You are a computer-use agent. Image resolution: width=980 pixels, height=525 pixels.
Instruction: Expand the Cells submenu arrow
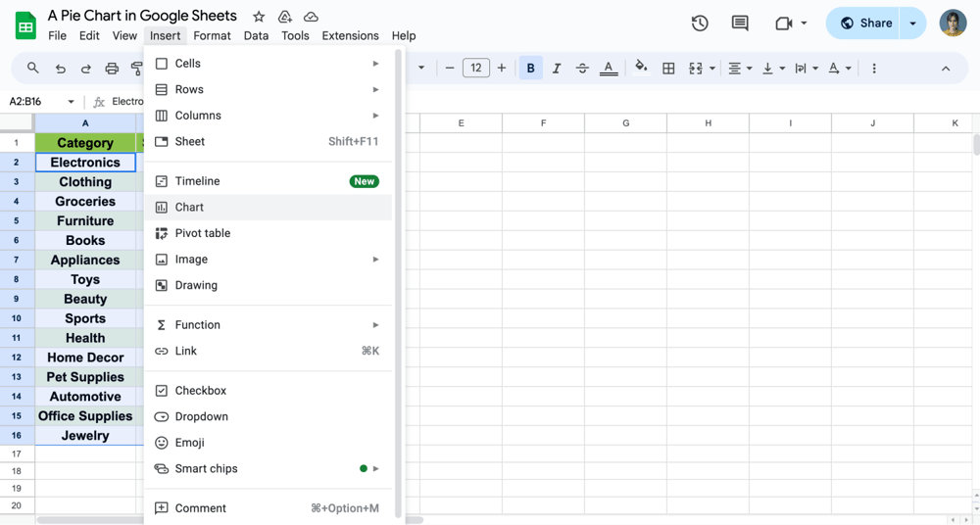tap(375, 64)
